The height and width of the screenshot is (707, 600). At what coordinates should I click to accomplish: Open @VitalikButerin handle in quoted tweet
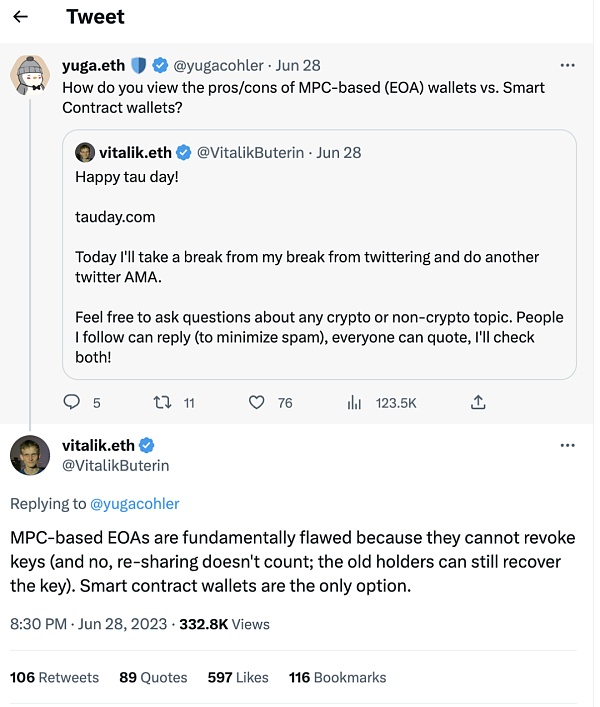(x=250, y=153)
